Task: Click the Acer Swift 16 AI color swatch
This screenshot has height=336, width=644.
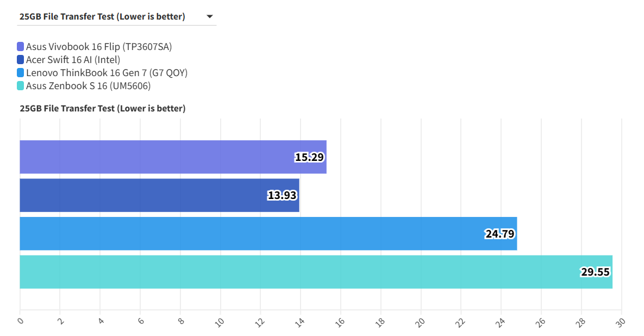Action: click(x=21, y=60)
